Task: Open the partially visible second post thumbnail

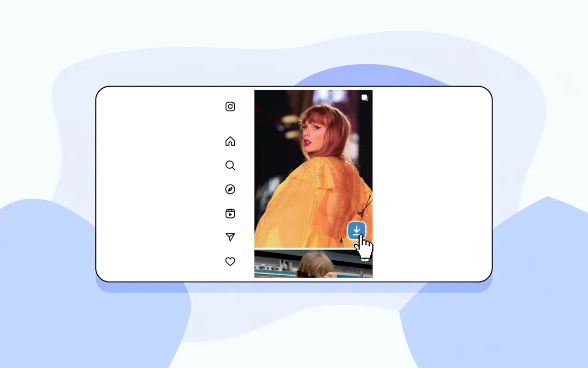Action: (313, 264)
